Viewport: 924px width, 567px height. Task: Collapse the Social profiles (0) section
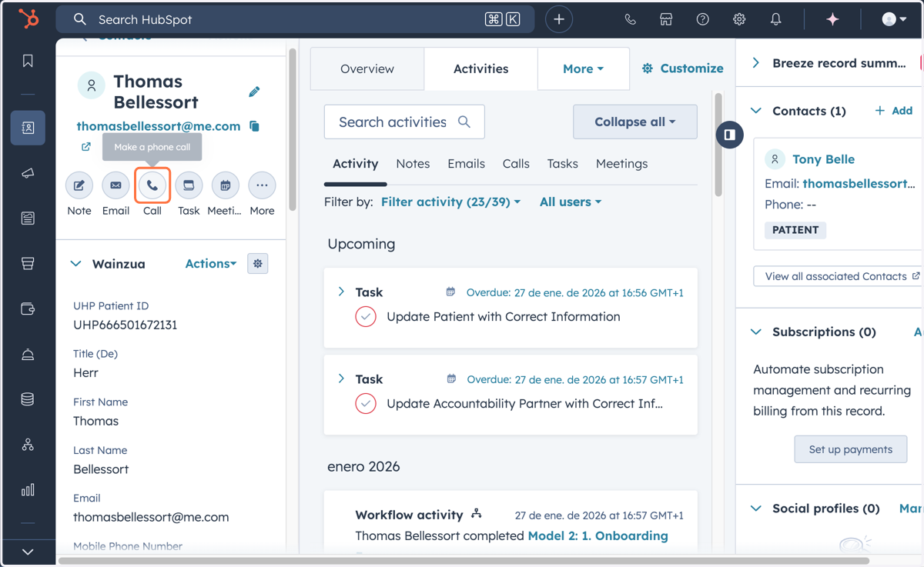pyautogui.click(x=756, y=509)
